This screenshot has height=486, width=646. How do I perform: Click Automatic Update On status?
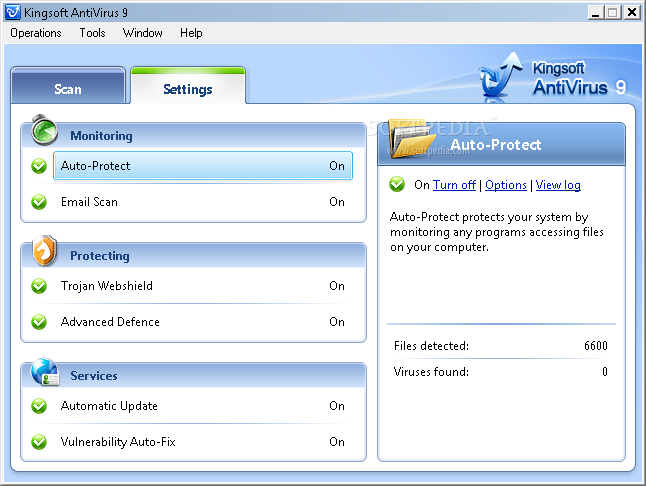tap(337, 406)
